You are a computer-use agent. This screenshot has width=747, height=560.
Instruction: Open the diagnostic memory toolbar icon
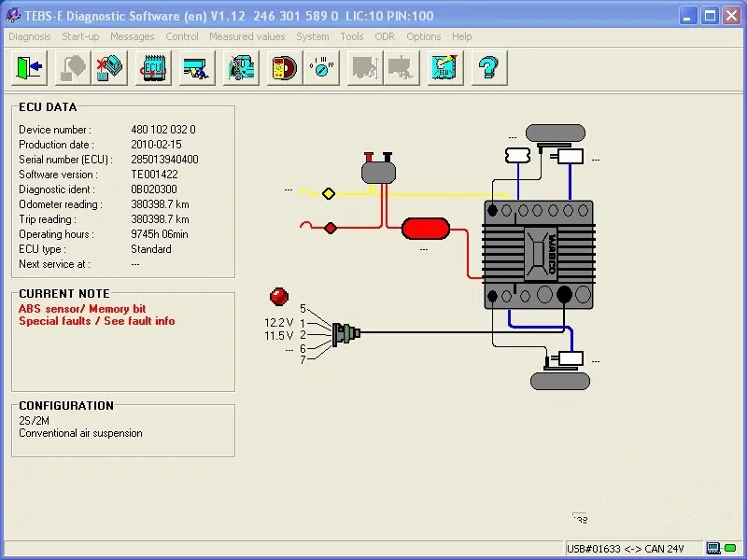[197, 68]
